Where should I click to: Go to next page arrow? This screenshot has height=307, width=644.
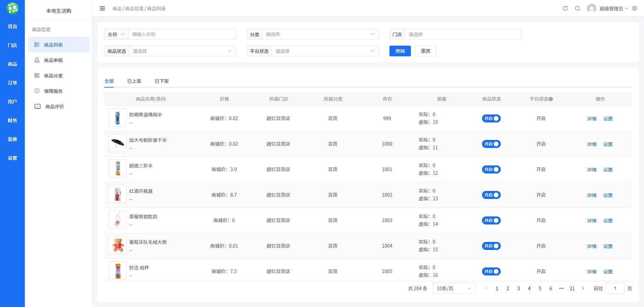tap(583, 288)
